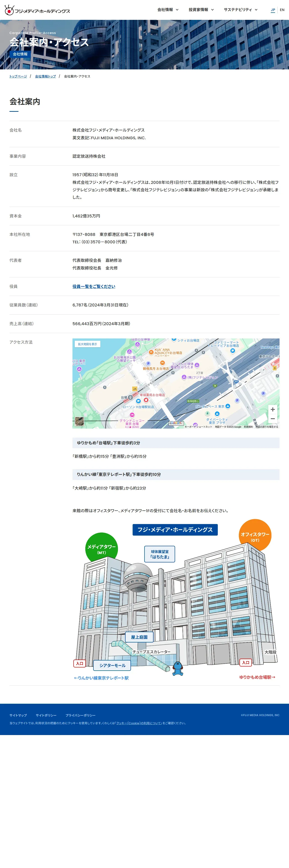Switch language to JP
289x868 pixels.
[x=273, y=10]
